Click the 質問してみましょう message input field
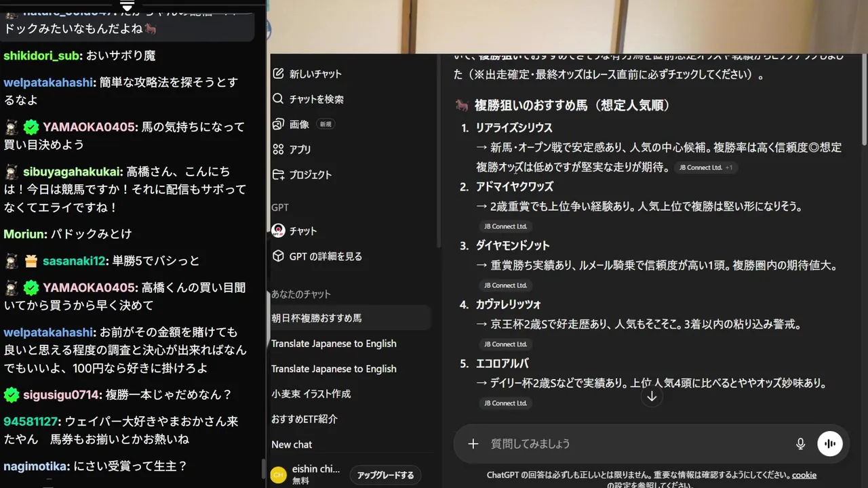 [637, 444]
